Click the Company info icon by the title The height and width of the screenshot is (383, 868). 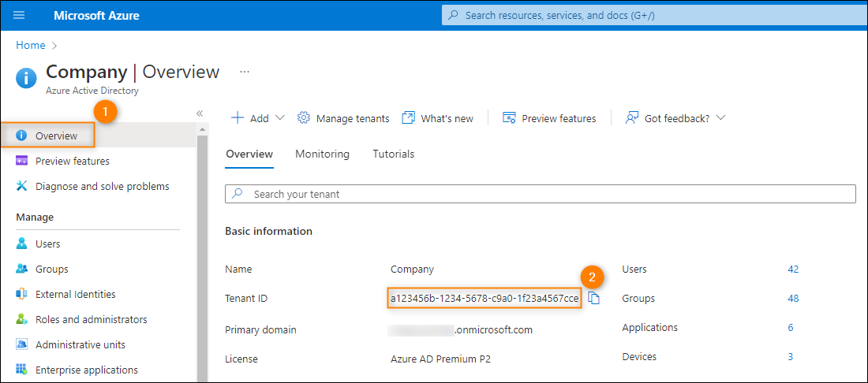(x=27, y=78)
